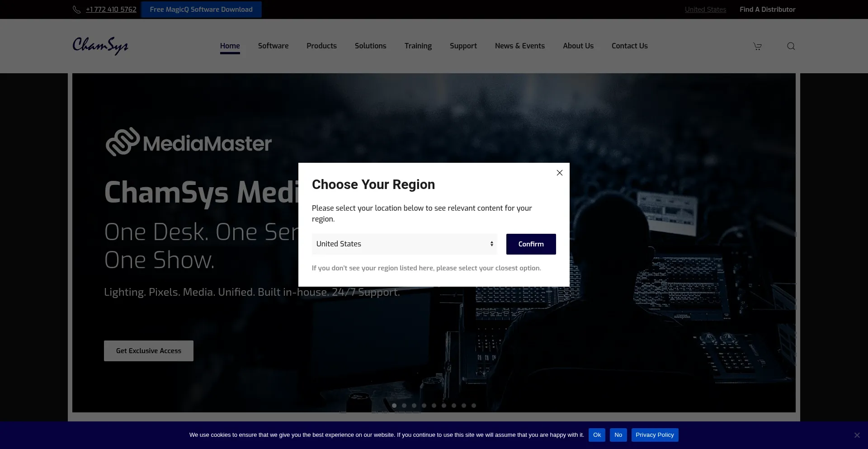Image resolution: width=868 pixels, height=449 pixels.
Task: Select the second carousel slide dot
Action: coord(404,406)
